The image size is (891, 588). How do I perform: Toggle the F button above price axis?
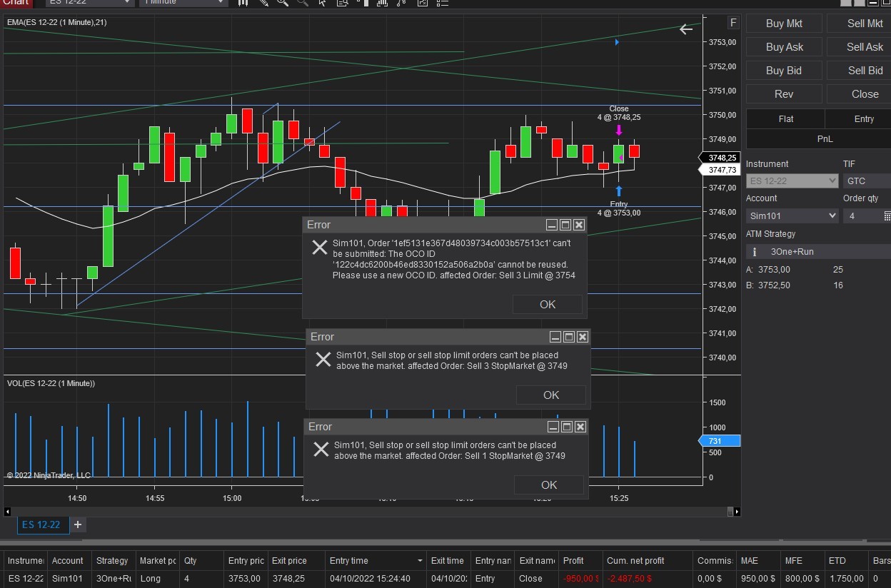tap(733, 22)
